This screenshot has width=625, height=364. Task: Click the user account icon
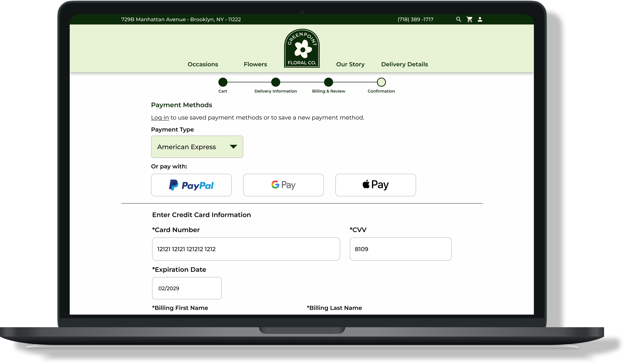click(480, 19)
